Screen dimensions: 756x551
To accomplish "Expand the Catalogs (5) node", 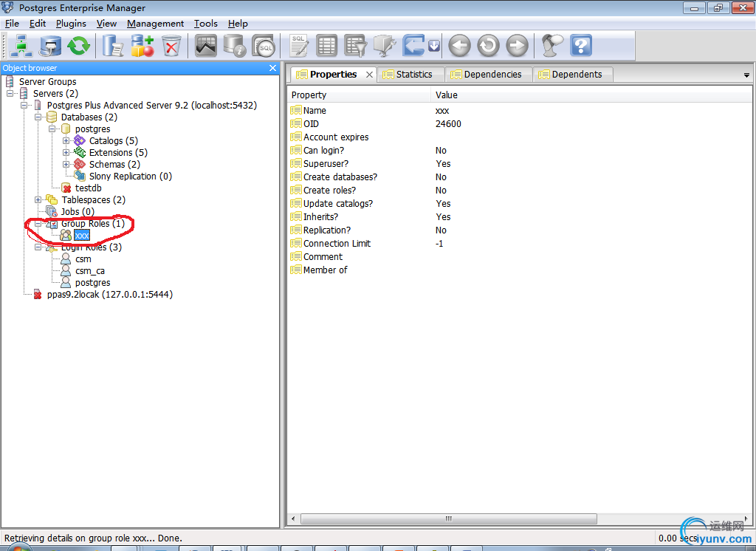I will pos(66,141).
